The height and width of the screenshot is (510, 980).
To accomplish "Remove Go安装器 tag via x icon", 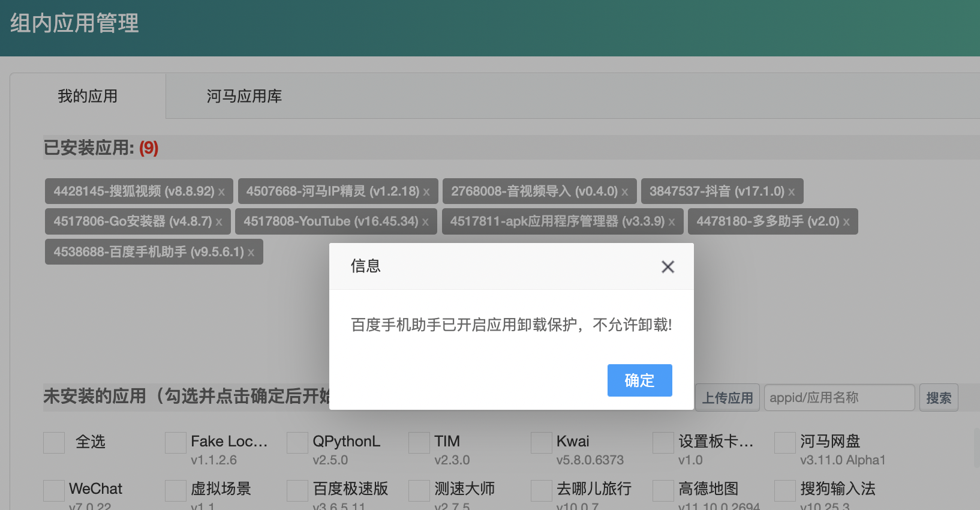I will [x=219, y=222].
